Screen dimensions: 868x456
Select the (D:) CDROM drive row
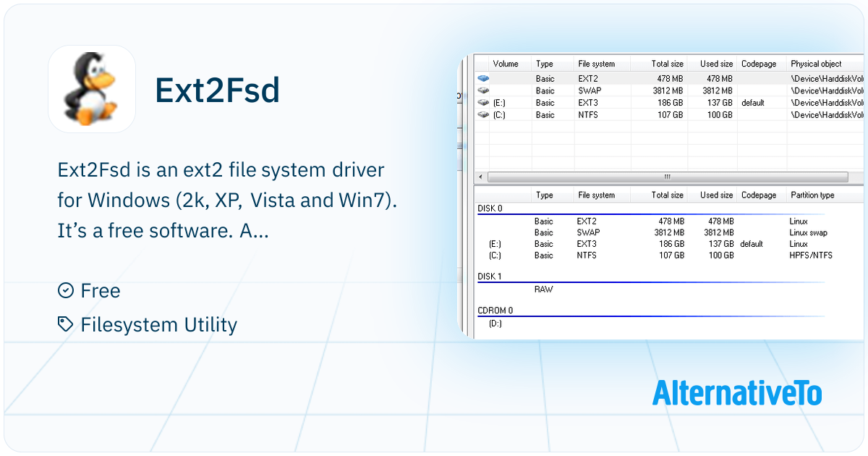click(x=495, y=324)
